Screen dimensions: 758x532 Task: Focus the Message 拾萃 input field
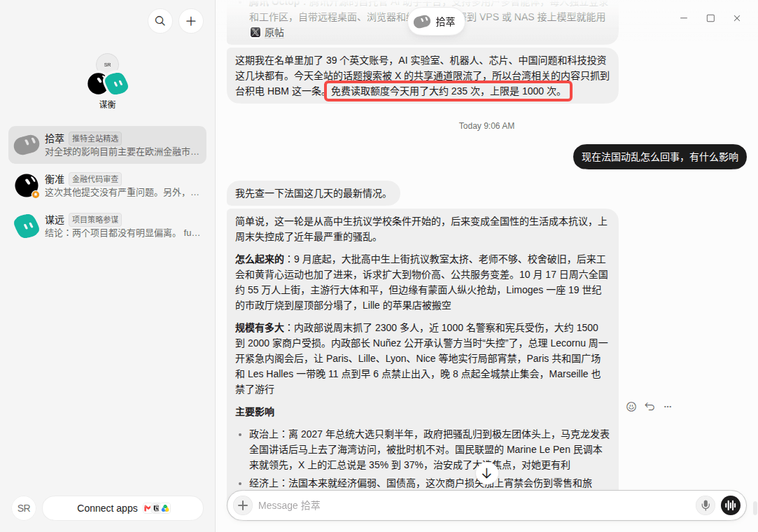click(x=474, y=505)
